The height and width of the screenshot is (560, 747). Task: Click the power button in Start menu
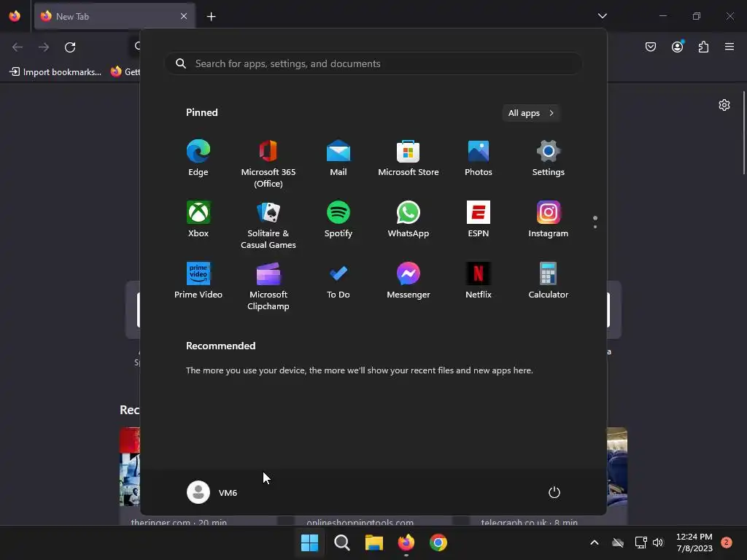coord(554,492)
